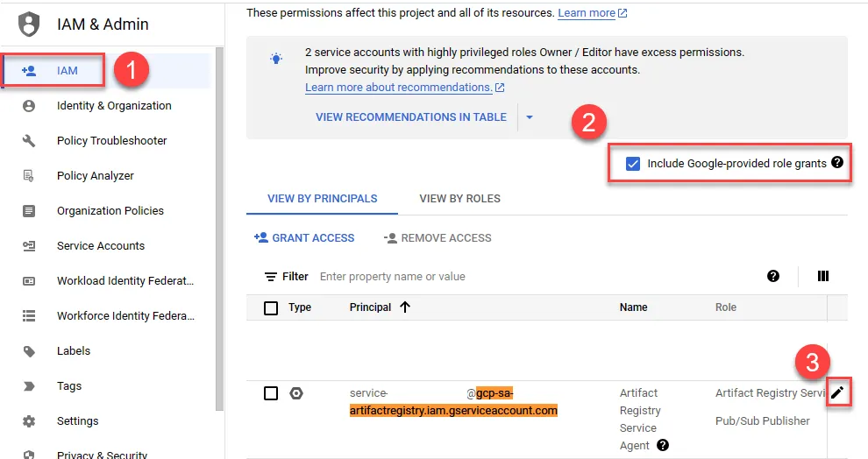Click the Pub/Sub Publisher role text
The width and height of the screenshot is (868, 459).
click(x=762, y=420)
